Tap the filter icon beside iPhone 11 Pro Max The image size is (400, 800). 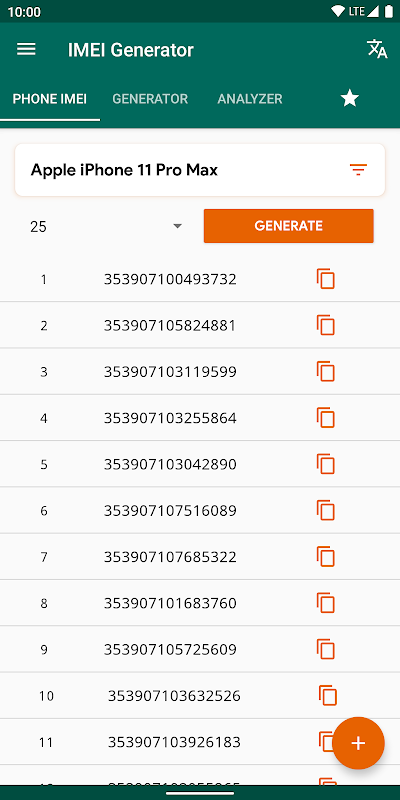tap(358, 170)
